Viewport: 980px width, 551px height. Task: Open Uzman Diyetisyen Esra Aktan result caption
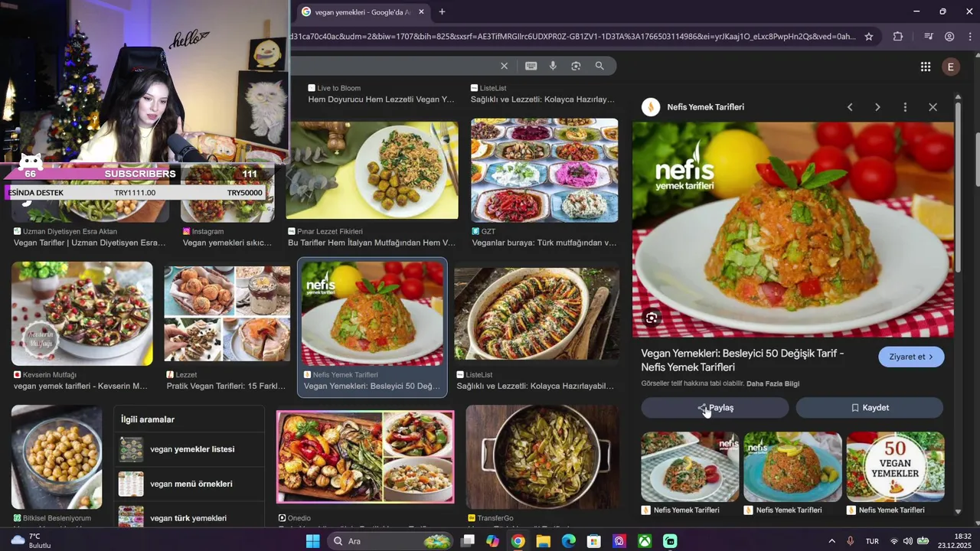[90, 243]
